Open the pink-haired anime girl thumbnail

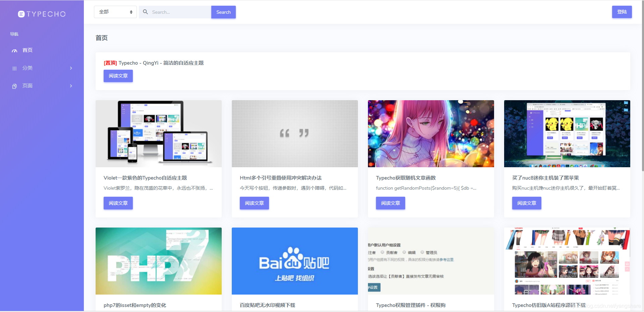(431, 134)
